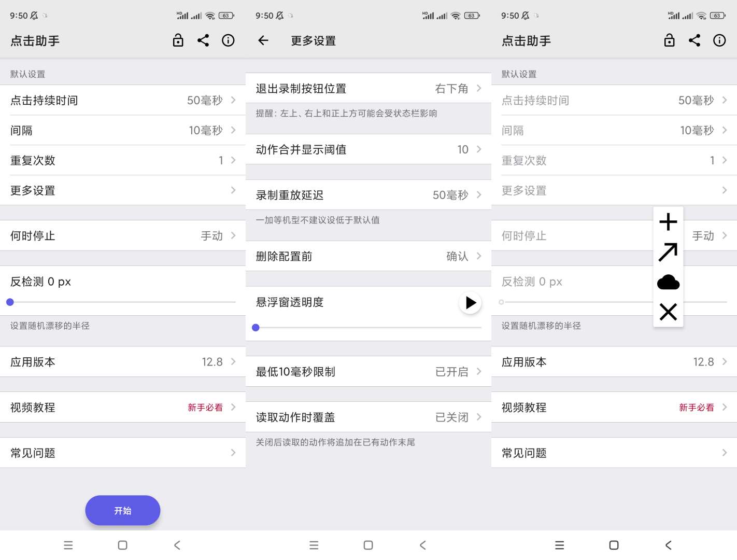Tap the 更多设置 header title
The width and height of the screenshot is (737, 560).
pyautogui.click(x=314, y=40)
